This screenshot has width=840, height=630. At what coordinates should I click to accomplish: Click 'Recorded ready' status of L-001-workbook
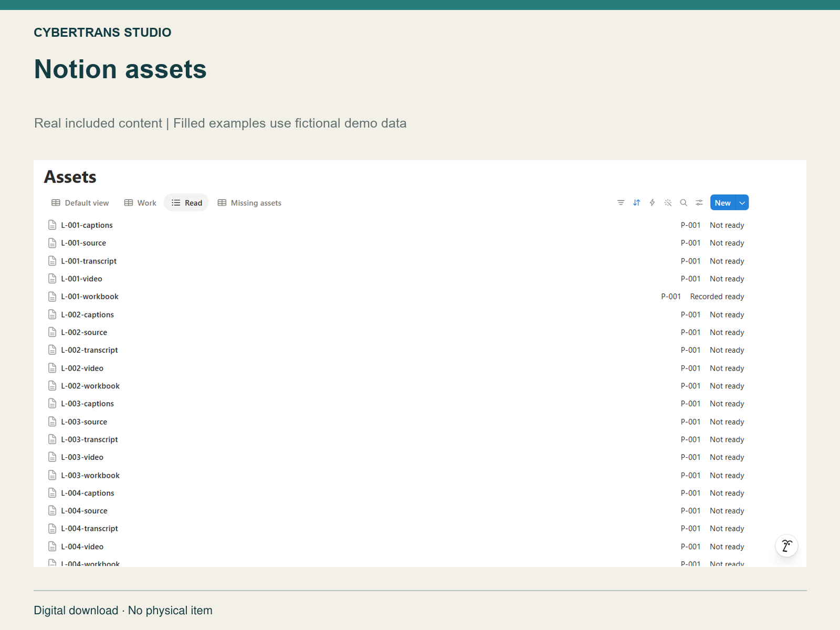[717, 297]
